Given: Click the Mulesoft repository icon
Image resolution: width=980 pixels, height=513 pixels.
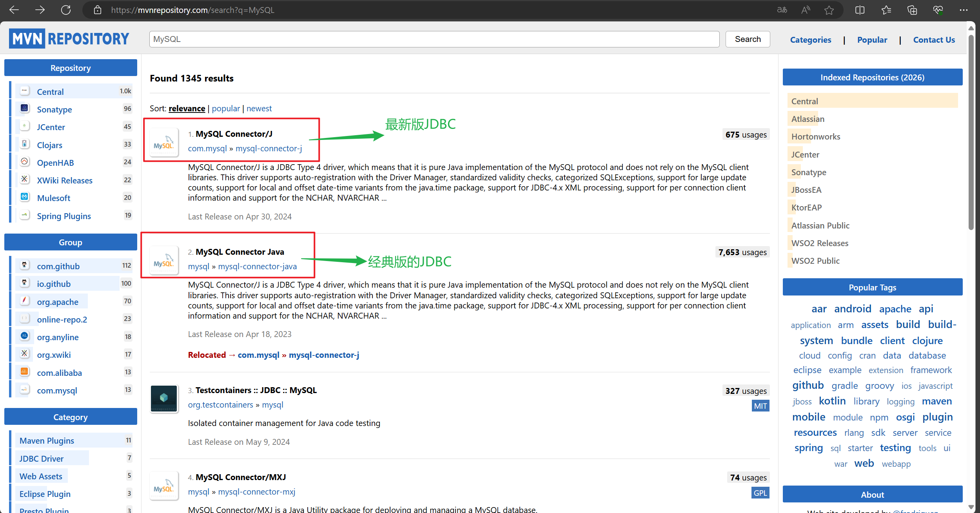Looking at the screenshot, I should [x=24, y=197].
